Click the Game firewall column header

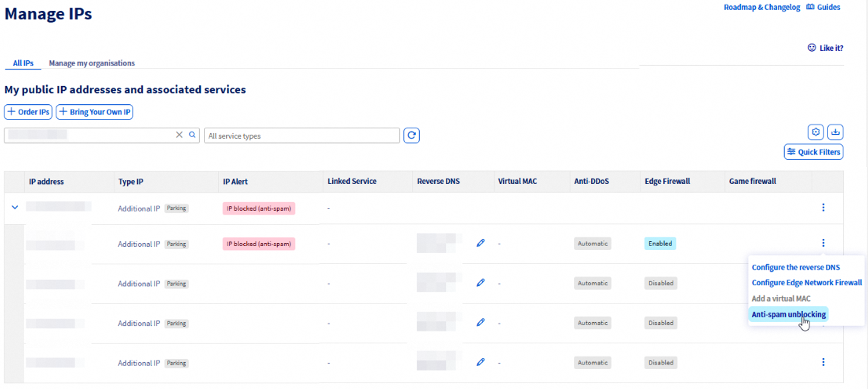753,182
